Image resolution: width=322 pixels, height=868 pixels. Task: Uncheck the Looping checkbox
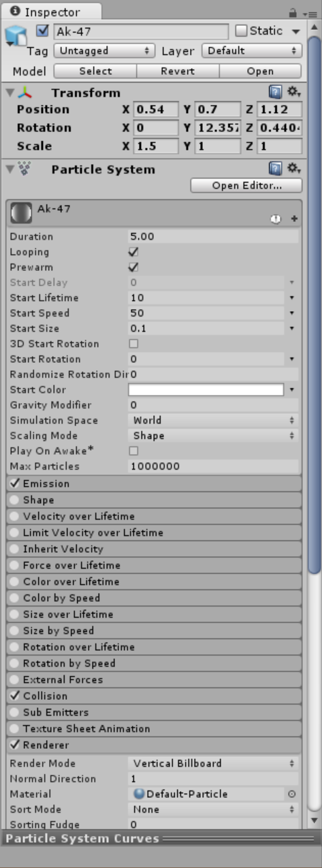[x=133, y=252]
